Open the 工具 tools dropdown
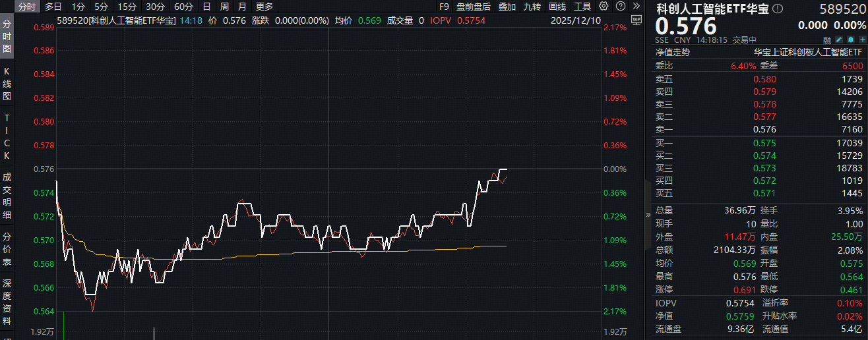 tap(582, 7)
